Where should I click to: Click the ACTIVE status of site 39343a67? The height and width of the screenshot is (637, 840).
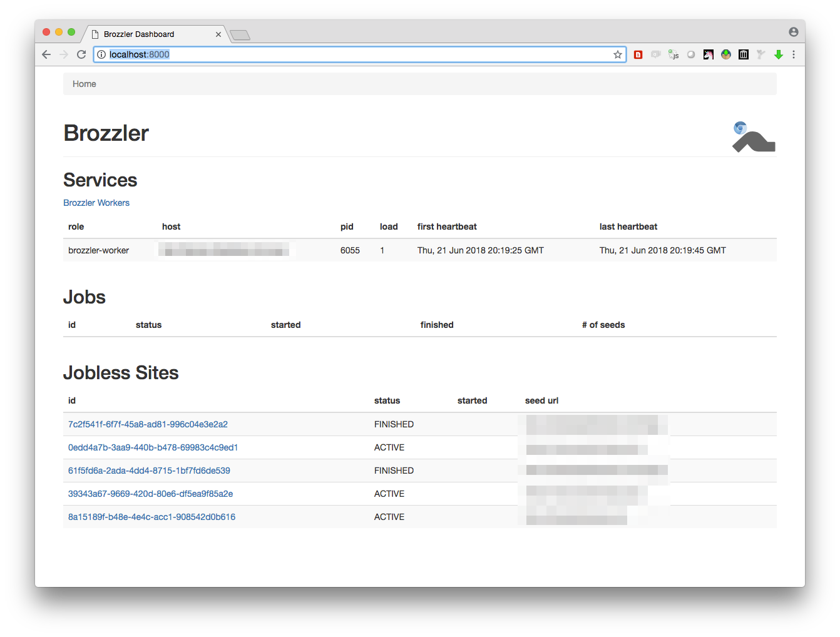click(x=389, y=494)
